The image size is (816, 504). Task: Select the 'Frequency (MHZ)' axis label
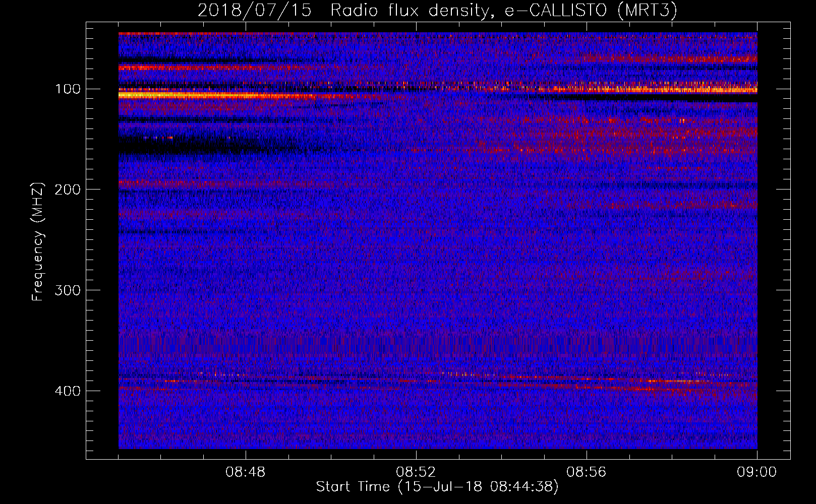point(38,242)
